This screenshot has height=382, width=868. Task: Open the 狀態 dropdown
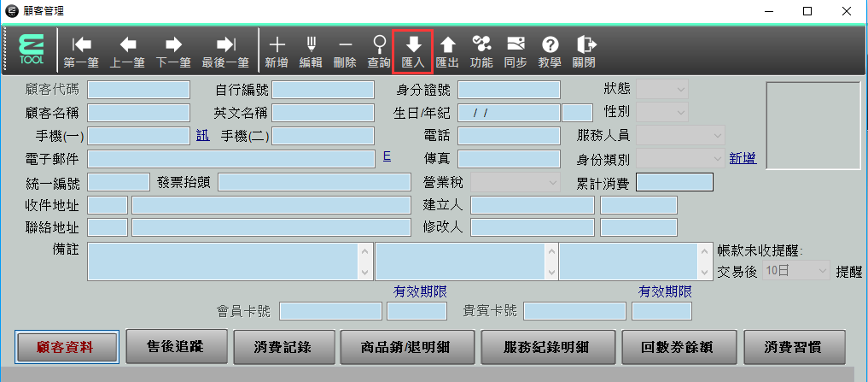tap(662, 89)
